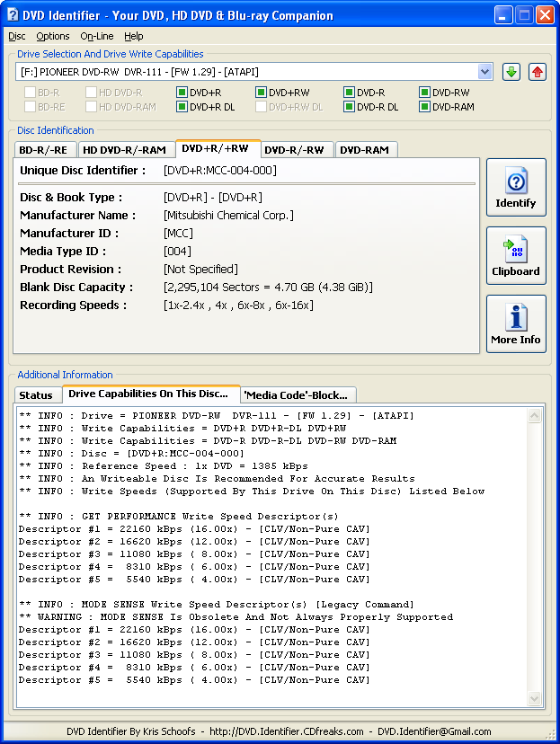Toggle the DVD-RW checkbox

425,92
